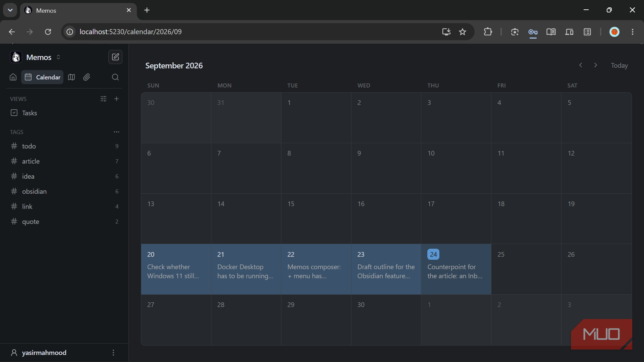Open the Views filter settings icon
This screenshot has height=362, width=644.
(104, 99)
